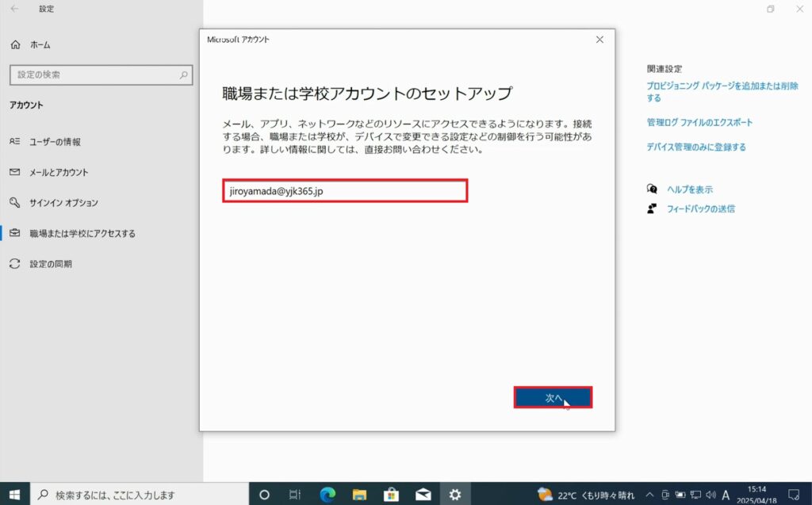Click the 設定の検索 search box
Screen dimensions: 812x505
click(x=100, y=75)
